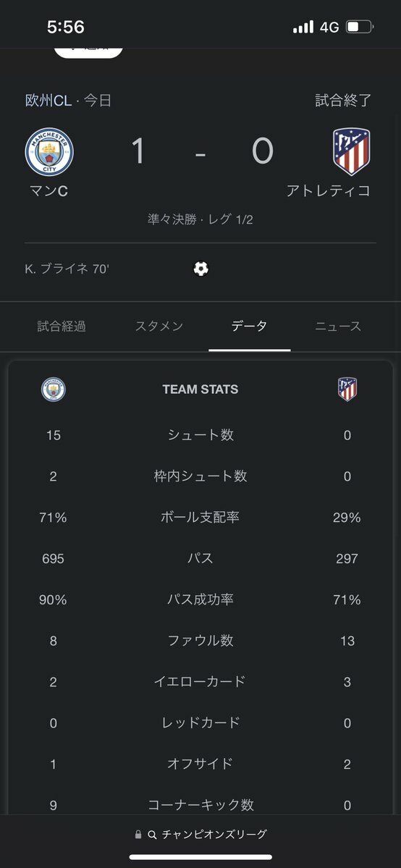Tap the signal strength bars in status bar

coord(303,27)
